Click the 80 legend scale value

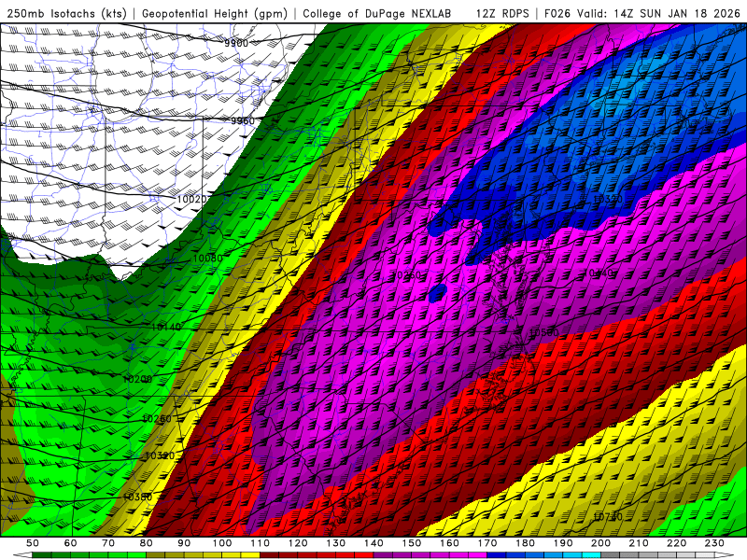pyautogui.click(x=146, y=543)
